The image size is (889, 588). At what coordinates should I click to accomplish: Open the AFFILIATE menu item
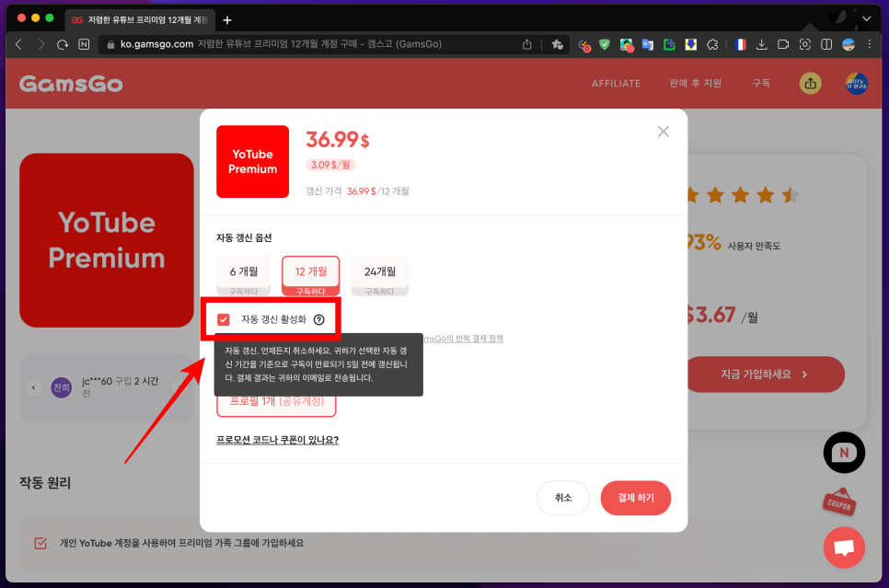pos(617,84)
